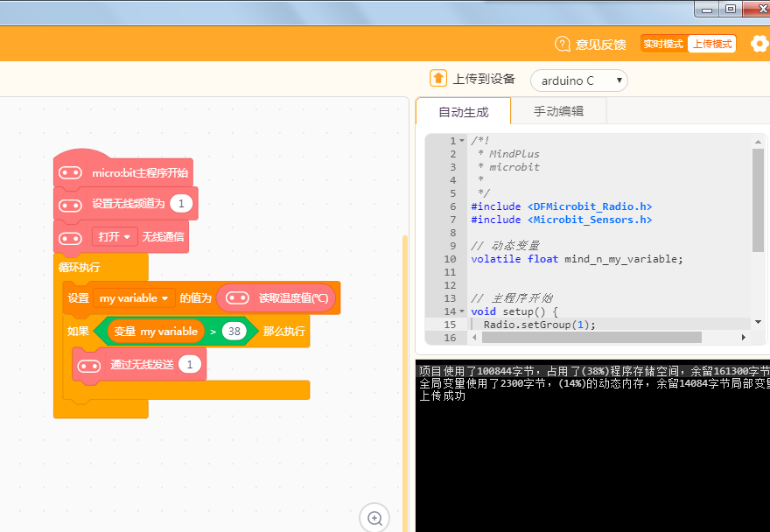770x532 pixels.
Task: Click 上传到设备 upload button
Action: tap(472, 79)
